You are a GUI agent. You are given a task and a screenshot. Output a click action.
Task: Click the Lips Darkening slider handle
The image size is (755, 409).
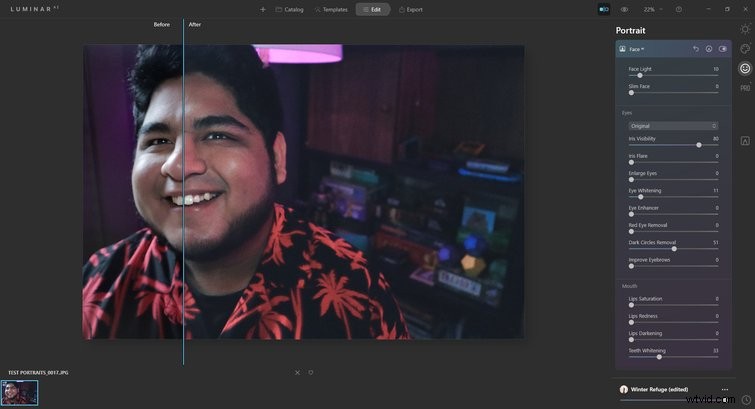point(631,340)
